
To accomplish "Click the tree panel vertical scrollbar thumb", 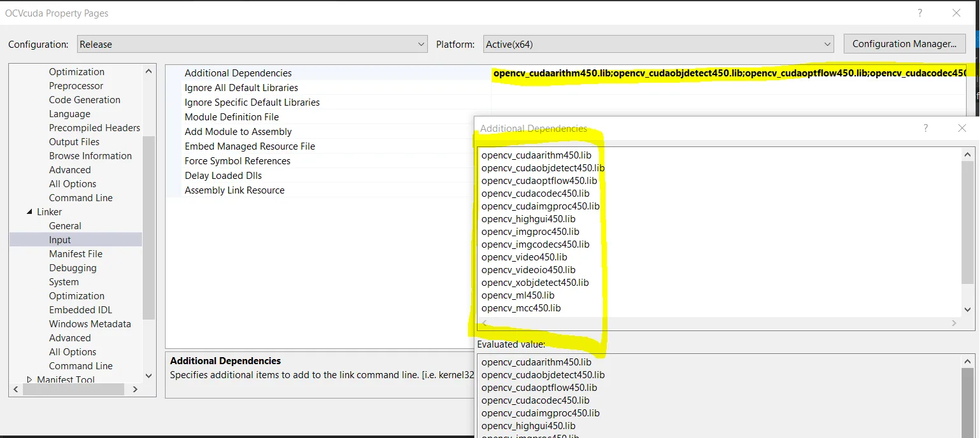I will click(x=149, y=227).
